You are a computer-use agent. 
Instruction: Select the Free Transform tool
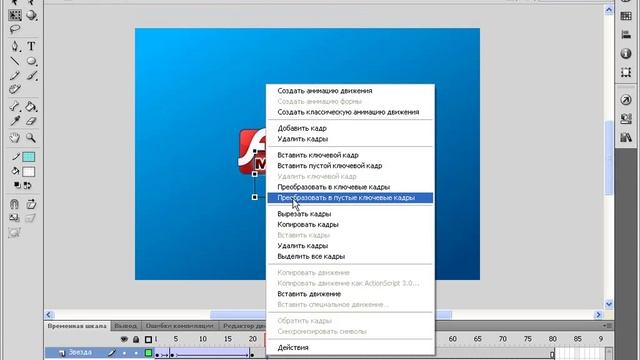[x=15, y=16]
